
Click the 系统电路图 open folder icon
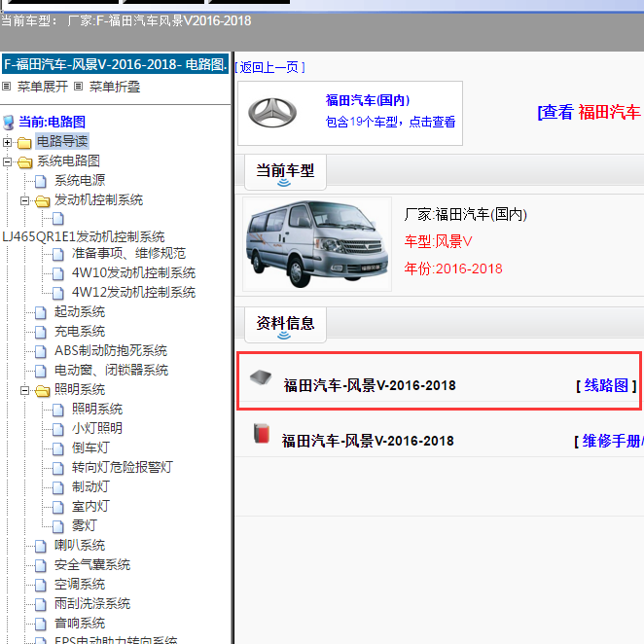(24, 162)
